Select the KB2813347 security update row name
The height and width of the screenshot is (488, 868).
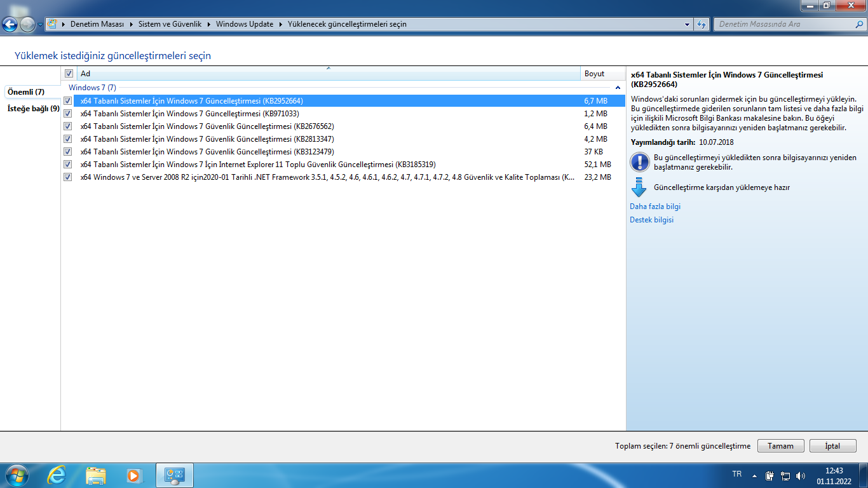click(207, 139)
